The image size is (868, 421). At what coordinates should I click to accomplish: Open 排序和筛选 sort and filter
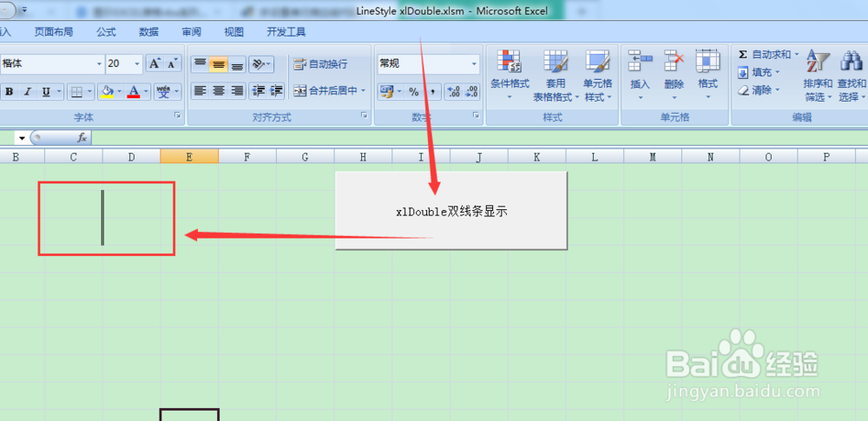pos(818,76)
